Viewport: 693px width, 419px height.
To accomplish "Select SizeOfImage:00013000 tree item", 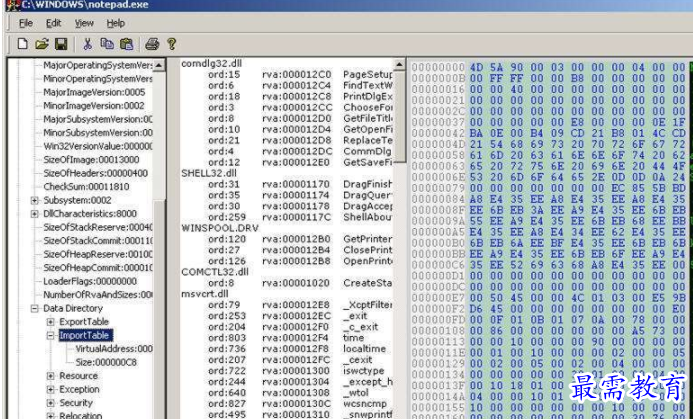I will 91,160.
